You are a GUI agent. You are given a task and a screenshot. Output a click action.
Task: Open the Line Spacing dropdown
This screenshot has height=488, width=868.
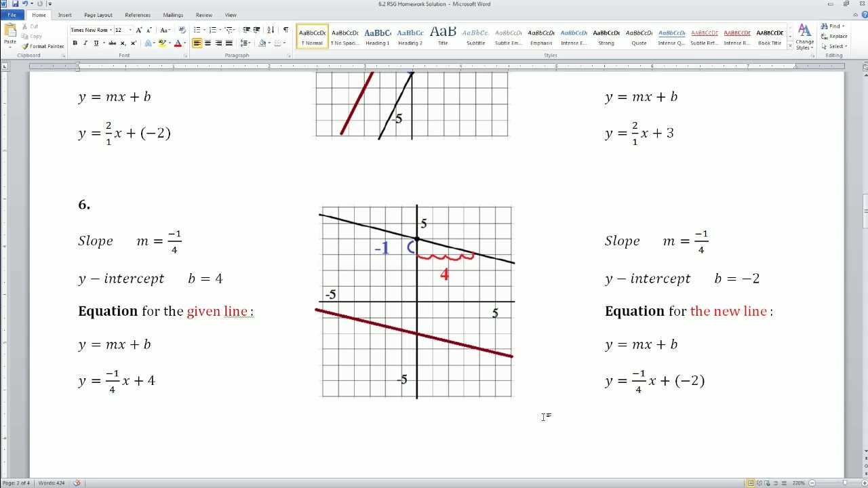[x=245, y=43]
